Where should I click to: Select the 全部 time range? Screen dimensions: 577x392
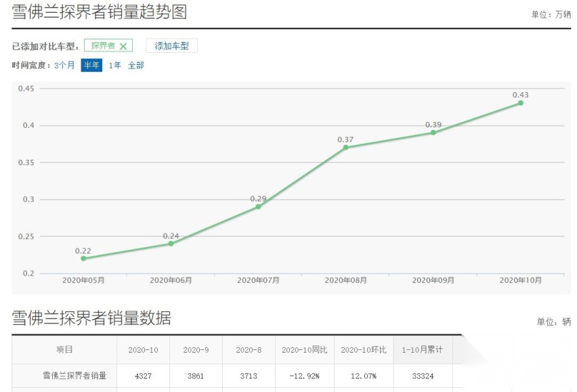pyautogui.click(x=136, y=66)
